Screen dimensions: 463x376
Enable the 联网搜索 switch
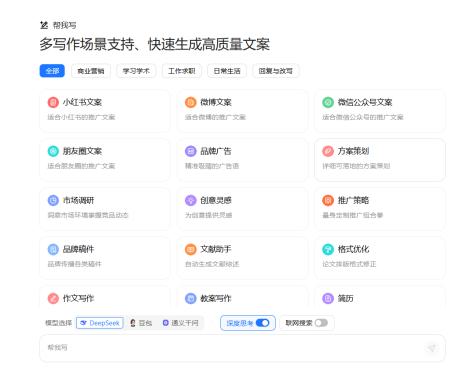[x=321, y=323]
